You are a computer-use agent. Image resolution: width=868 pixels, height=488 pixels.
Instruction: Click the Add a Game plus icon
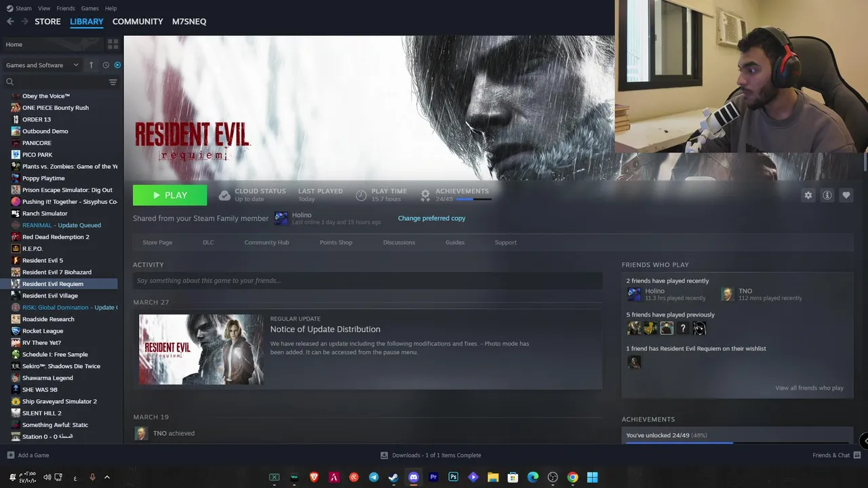tap(10, 455)
